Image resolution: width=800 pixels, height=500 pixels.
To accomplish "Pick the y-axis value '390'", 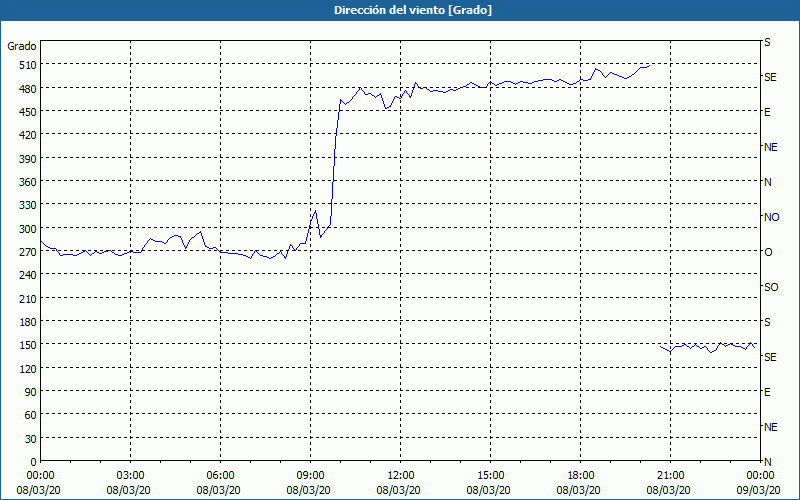I will [28, 159].
